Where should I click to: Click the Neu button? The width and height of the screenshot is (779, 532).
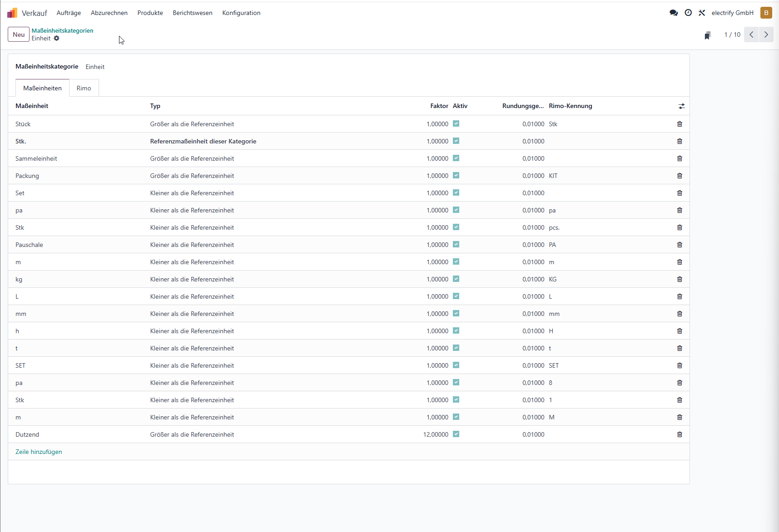(19, 34)
